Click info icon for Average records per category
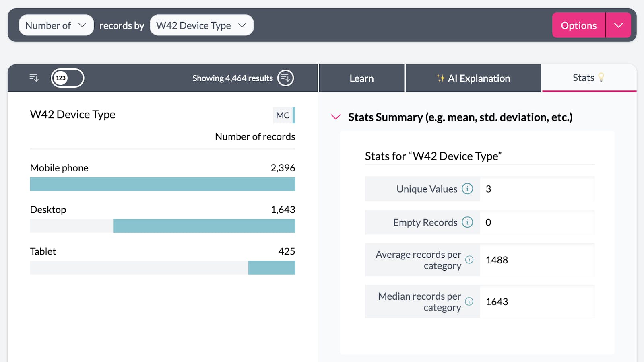Image resolution: width=644 pixels, height=362 pixels. click(x=469, y=260)
